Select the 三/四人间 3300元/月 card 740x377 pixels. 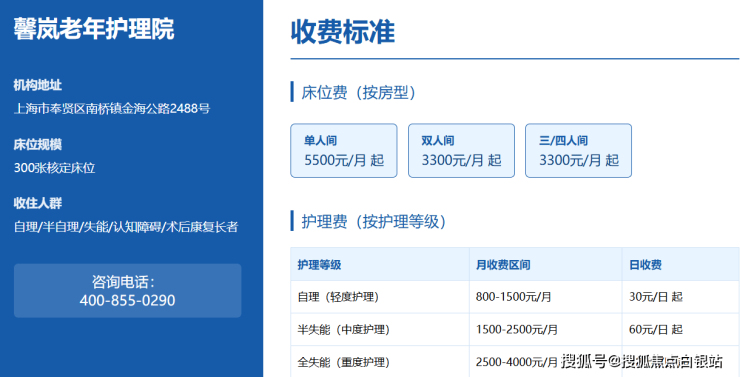[578, 151]
